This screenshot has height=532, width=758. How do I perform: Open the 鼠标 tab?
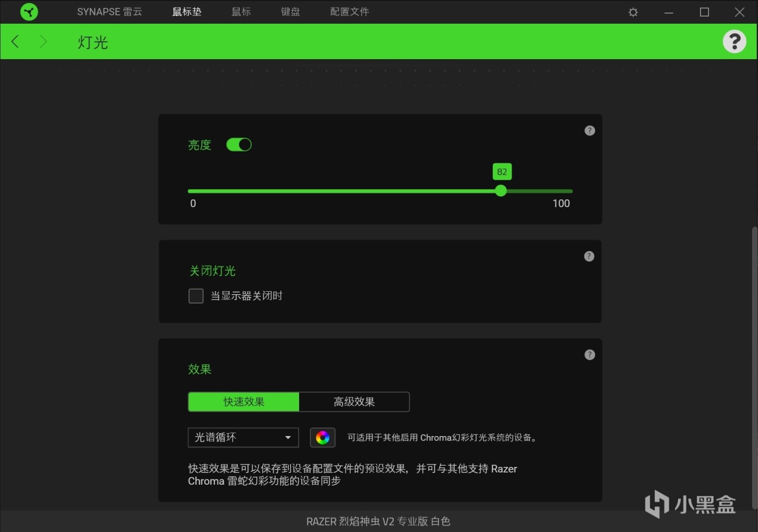[x=241, y=12]
